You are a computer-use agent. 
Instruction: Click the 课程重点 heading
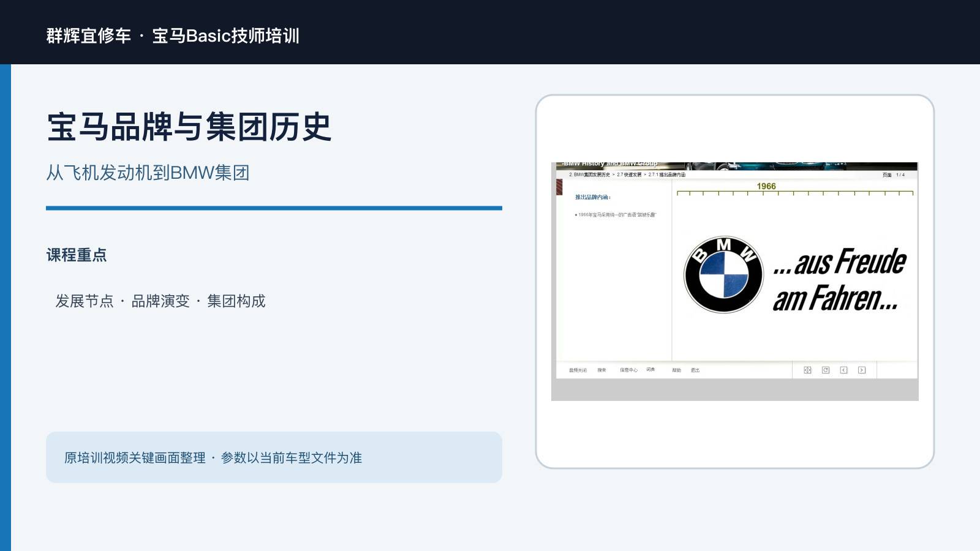pyautogui.click(x=77, y=255)
